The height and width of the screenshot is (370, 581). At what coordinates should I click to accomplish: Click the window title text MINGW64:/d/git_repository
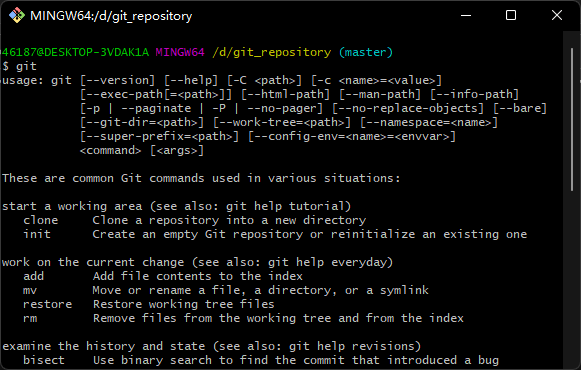(111, 16)
